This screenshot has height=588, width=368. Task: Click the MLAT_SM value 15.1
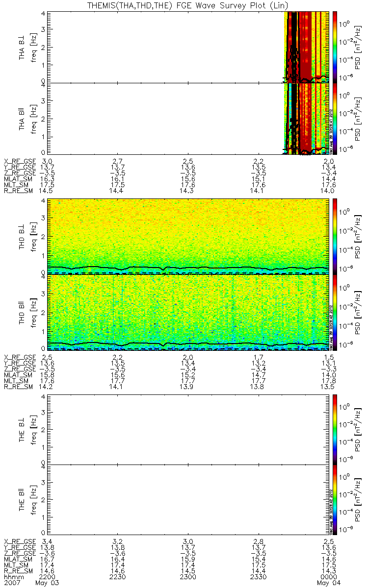(259, 180)
